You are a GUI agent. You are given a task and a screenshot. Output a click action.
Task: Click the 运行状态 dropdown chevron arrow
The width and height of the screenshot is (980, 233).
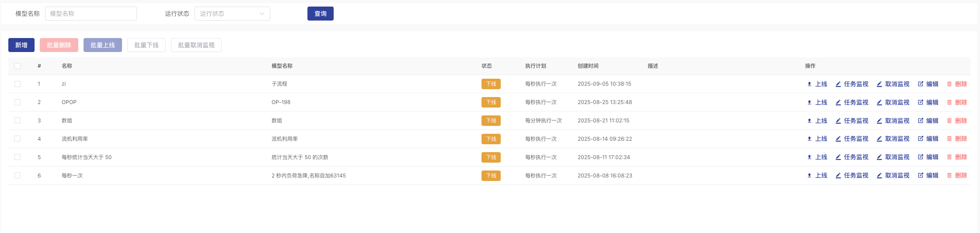click(x=262, y=14)
